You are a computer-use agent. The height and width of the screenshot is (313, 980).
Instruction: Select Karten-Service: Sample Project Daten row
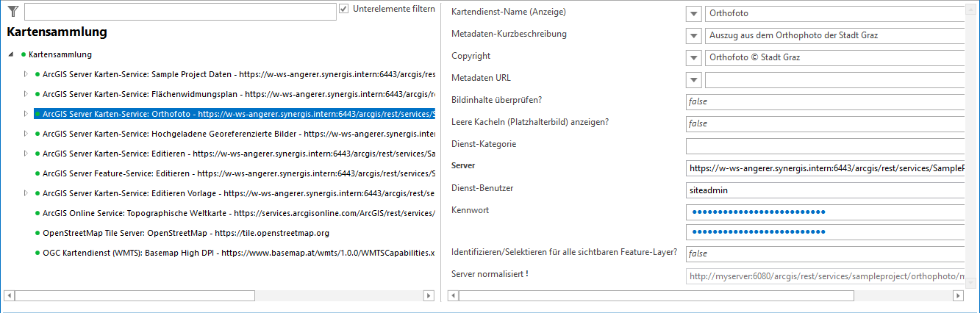tap(239, 74)
